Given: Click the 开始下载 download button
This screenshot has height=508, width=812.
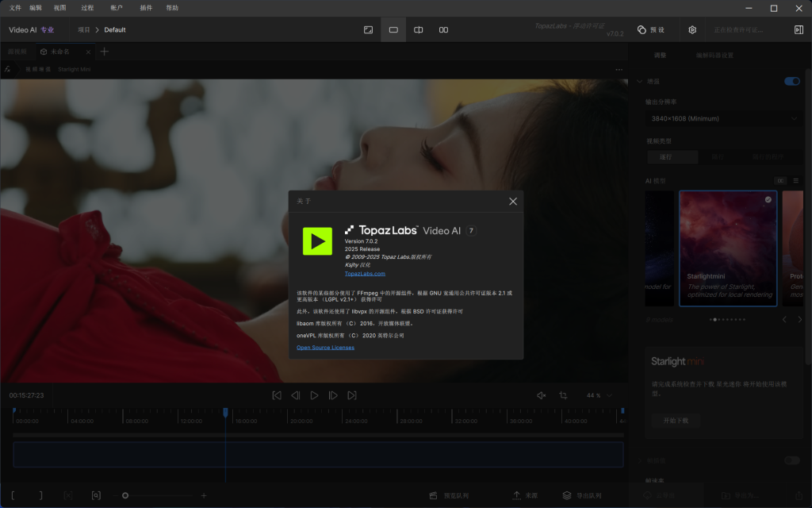Looking at the screenshot, I should tap(675, 421).
